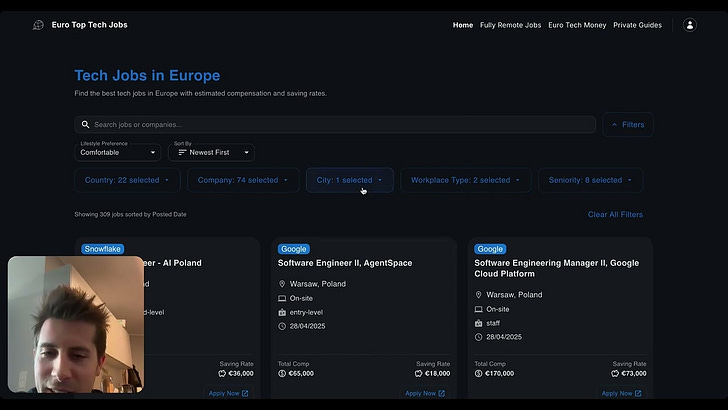Open the Sort By Newest First dropdown

tap(211, 152)
